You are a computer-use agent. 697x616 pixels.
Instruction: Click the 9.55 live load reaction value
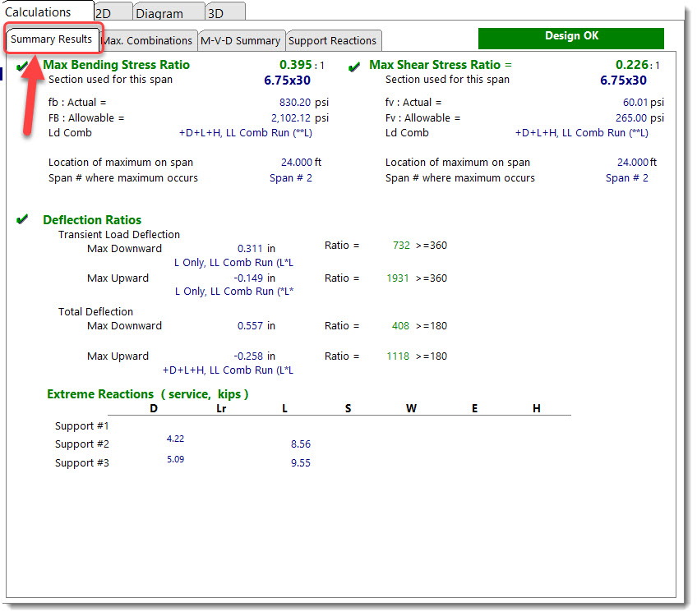click(300, 463)
